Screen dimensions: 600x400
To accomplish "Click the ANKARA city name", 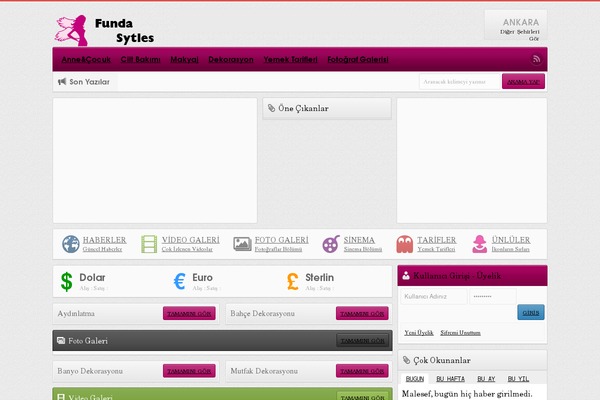I will point(521,22).
